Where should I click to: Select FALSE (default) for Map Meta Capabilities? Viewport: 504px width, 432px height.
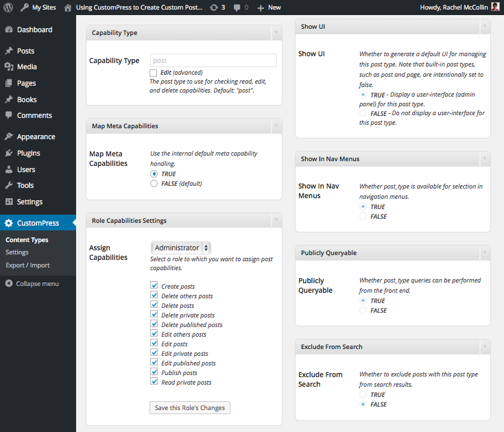tap(154, 184)
